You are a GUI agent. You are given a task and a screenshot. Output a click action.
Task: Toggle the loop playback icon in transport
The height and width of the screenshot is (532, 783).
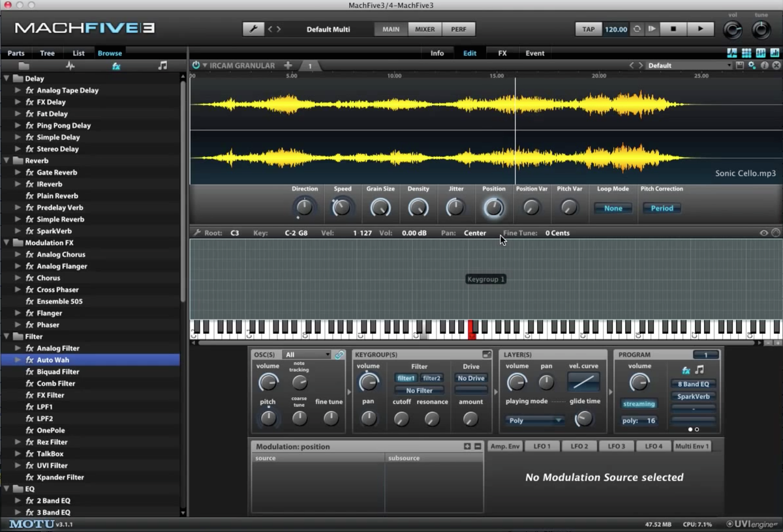pos(637,29)
